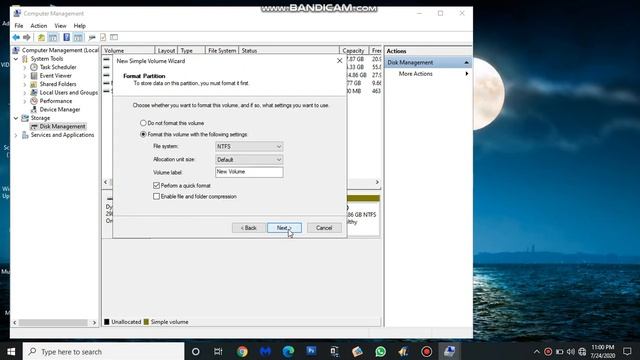Open Google Chrome from taskbar

coord(242,351)
